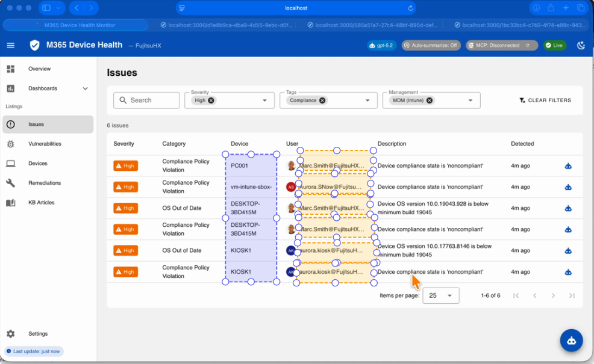Viewport: 594px width, 364px height.
Task: Go to Overview in sidebar
Action: pyautogui.click(x=39, y=69)
